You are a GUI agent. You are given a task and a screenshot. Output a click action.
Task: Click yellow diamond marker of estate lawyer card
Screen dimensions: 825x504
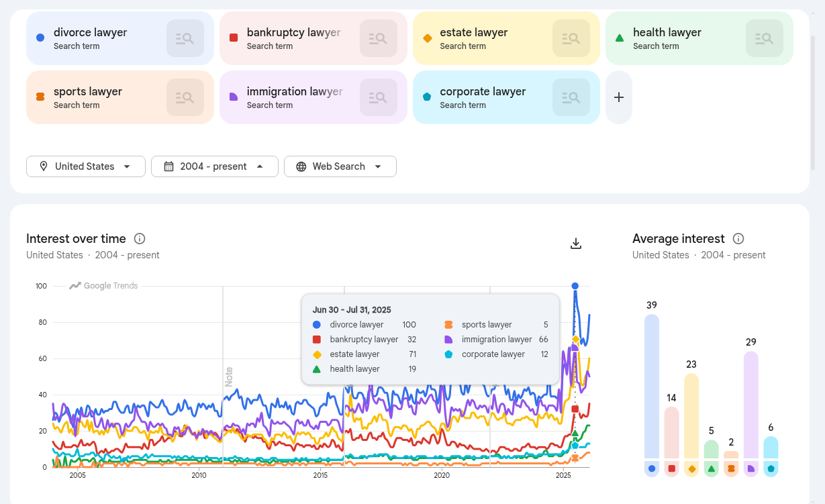click(x=427, y=38)
